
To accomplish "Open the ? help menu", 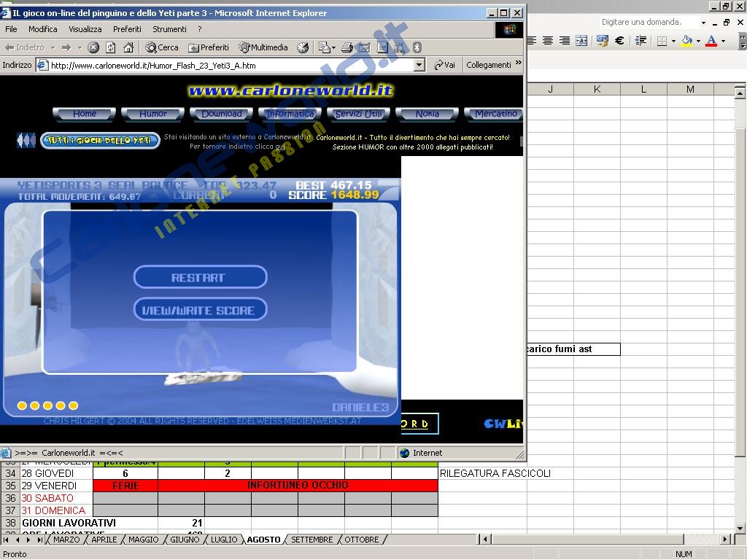I will coord(200,29).
